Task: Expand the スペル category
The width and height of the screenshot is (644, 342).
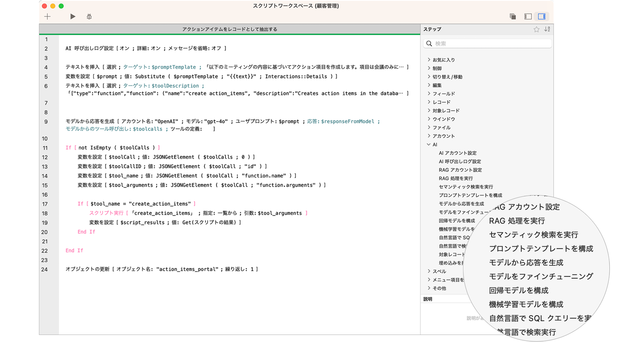Action: point(429,271)
